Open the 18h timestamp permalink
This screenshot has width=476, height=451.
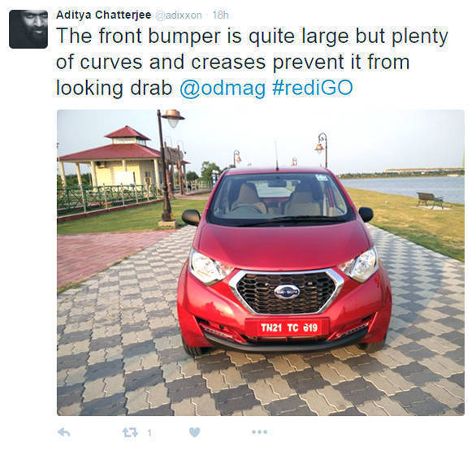coord(220,15)
